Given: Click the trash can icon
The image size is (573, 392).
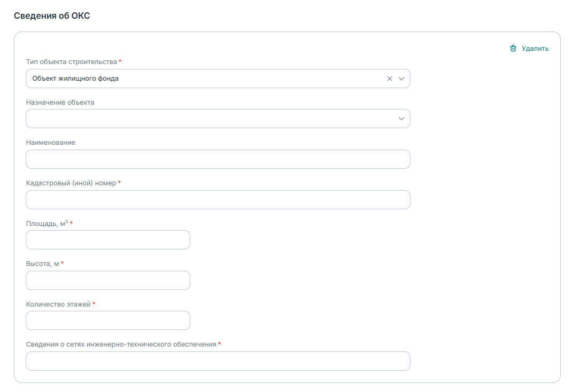Looking at the screenshot, I should tap(513, 49).
